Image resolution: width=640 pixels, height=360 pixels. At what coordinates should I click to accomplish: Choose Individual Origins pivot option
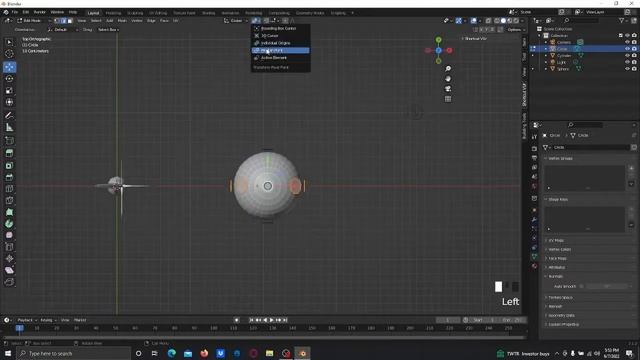tap(280, 43)
